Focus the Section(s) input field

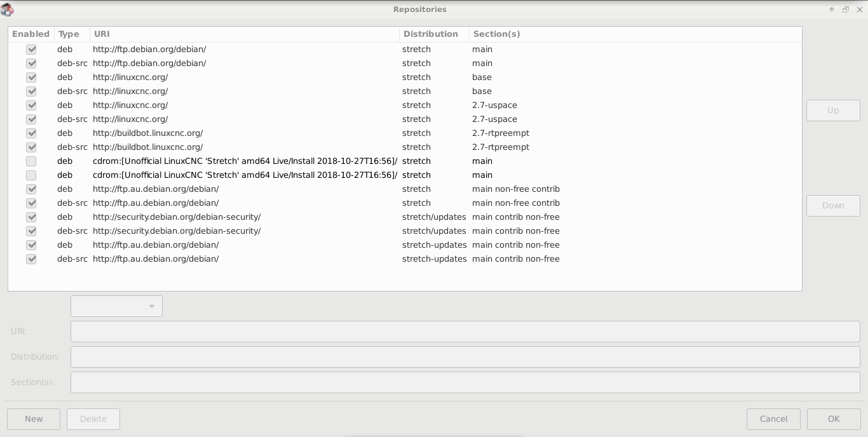coord(465,382)
